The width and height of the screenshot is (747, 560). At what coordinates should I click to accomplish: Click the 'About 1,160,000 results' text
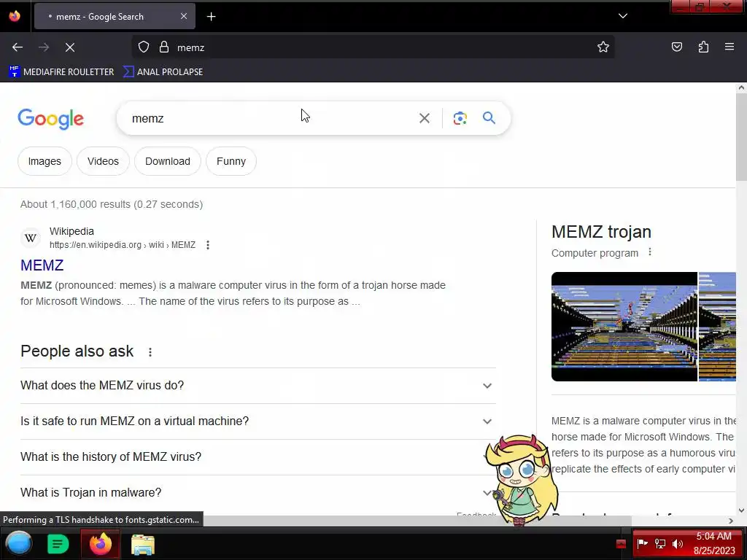112,204
